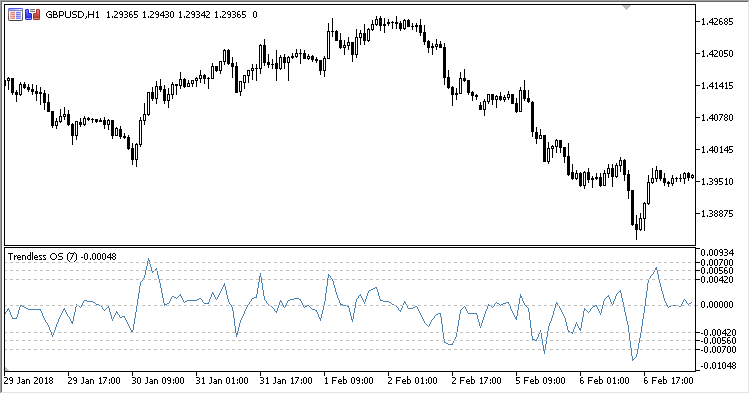Click the 1.42050 price scale label

coord(717,54)
